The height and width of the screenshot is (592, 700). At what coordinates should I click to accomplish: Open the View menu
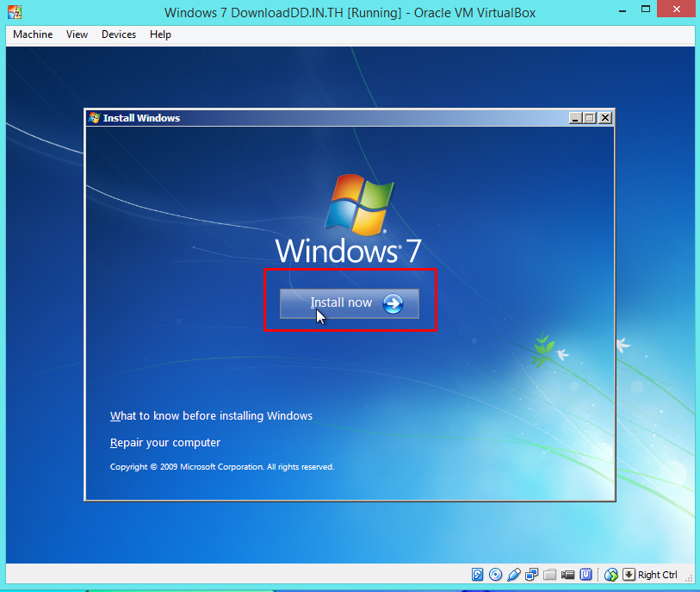coord(77,34)
